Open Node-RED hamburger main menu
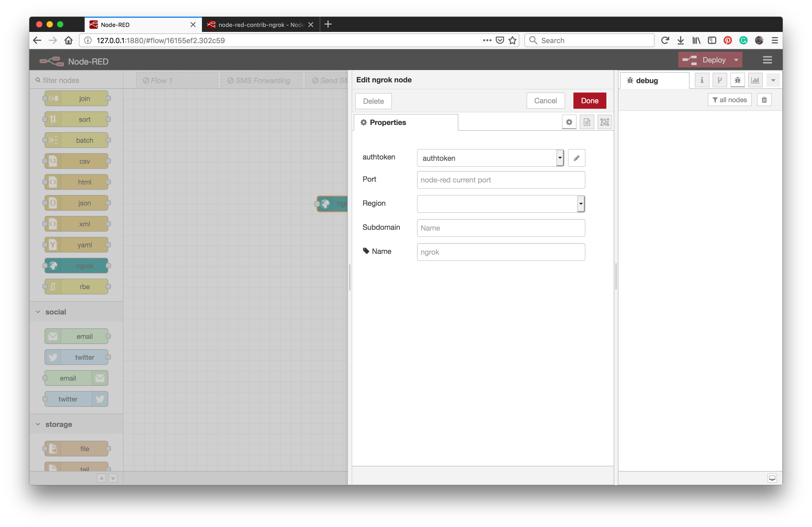 point(767,60)
